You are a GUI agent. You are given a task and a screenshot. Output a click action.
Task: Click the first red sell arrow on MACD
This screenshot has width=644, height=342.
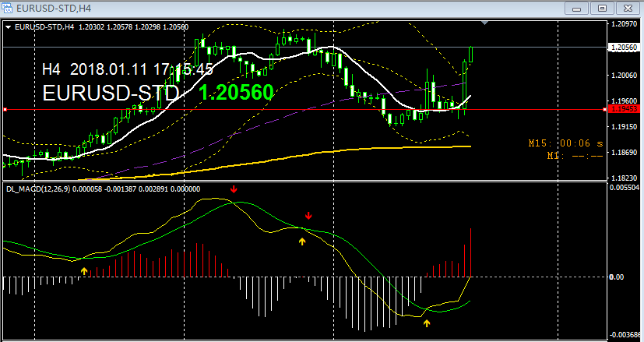click(233, 189)
